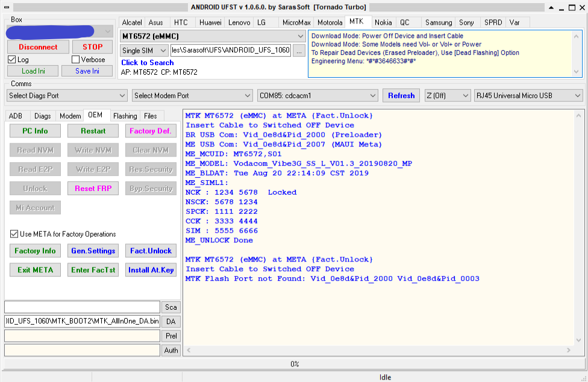
Task: Switch to the Nokia tab
Action: pos(383,22)
